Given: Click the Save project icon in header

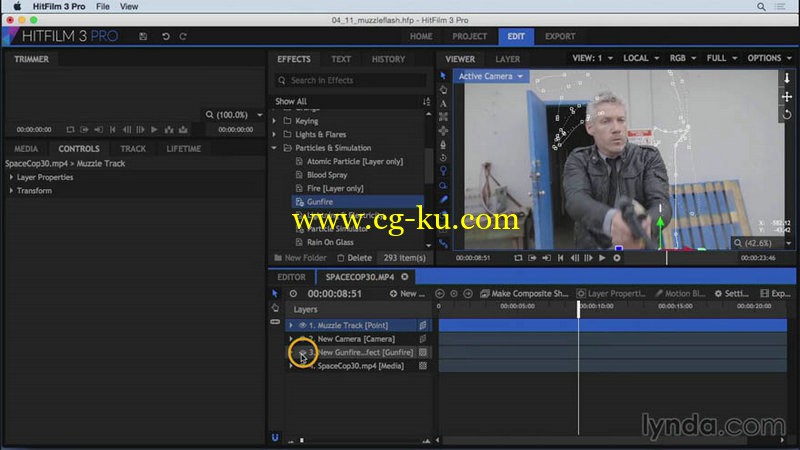Looking at the screenshot, I should point(143,36).
